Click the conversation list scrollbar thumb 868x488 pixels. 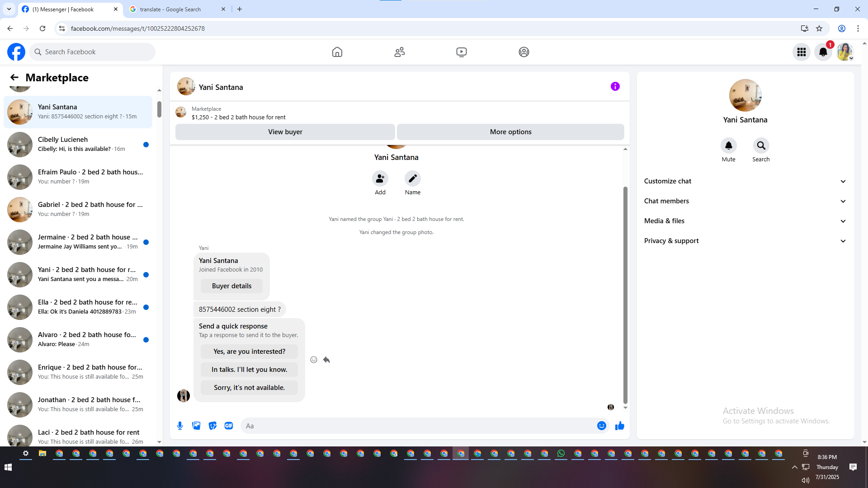pyautogui.click(x=159, y=109)
